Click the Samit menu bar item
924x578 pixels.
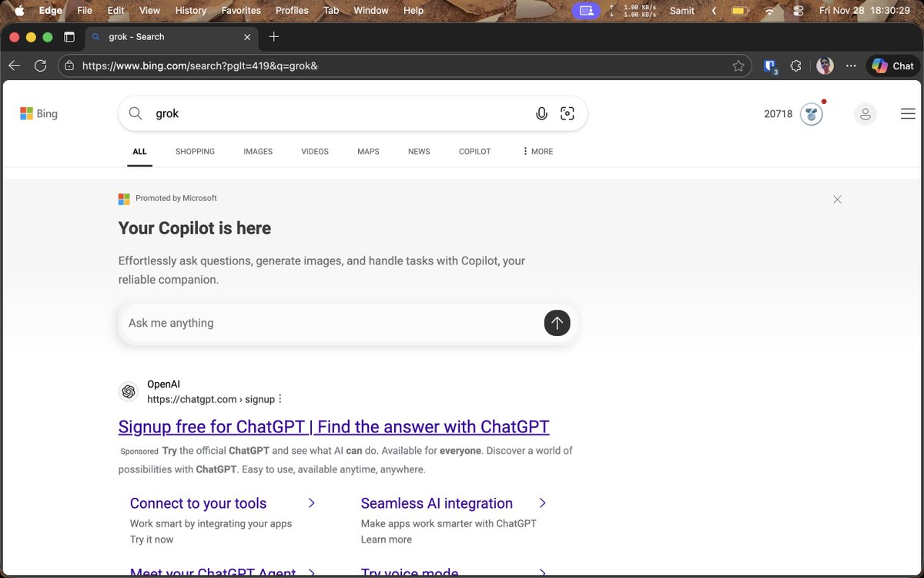[682, 11]
